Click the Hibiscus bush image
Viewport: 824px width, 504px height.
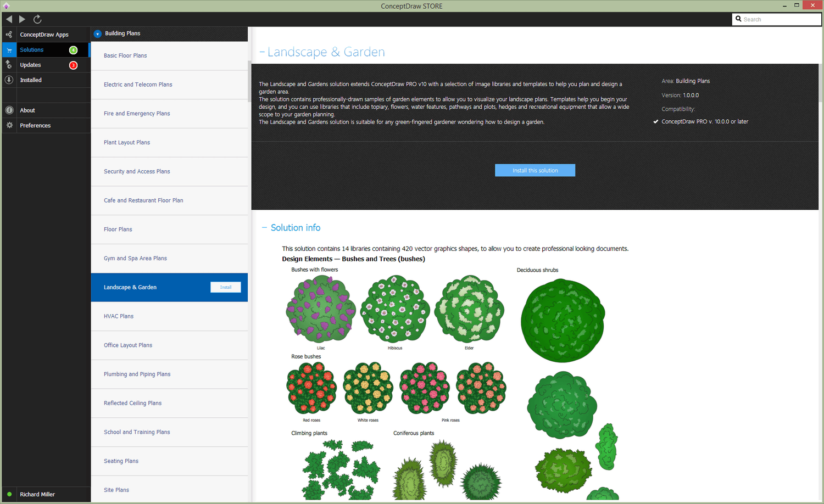point(394,309)
